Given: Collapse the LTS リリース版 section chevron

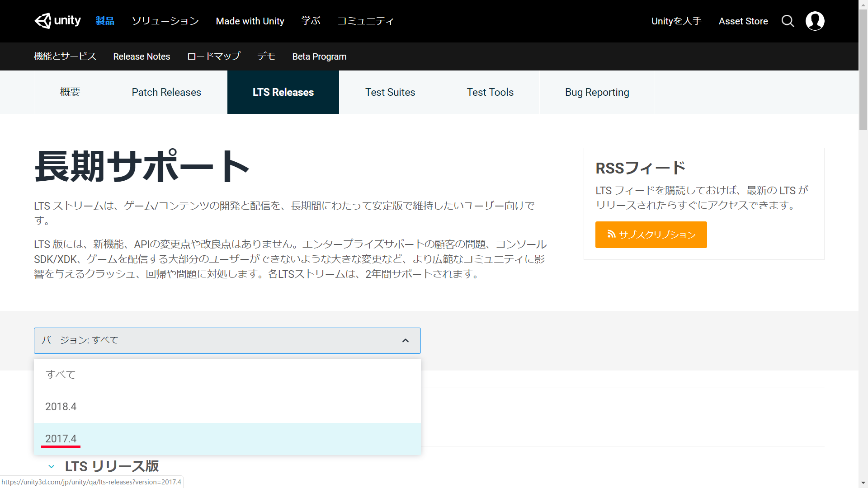Looking at the screenshot, I should 52,466.
